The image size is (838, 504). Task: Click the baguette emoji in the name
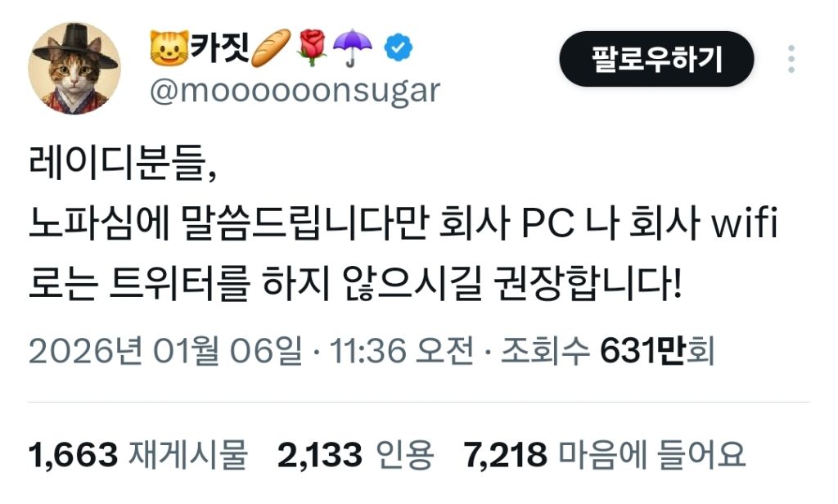[271, 48]
